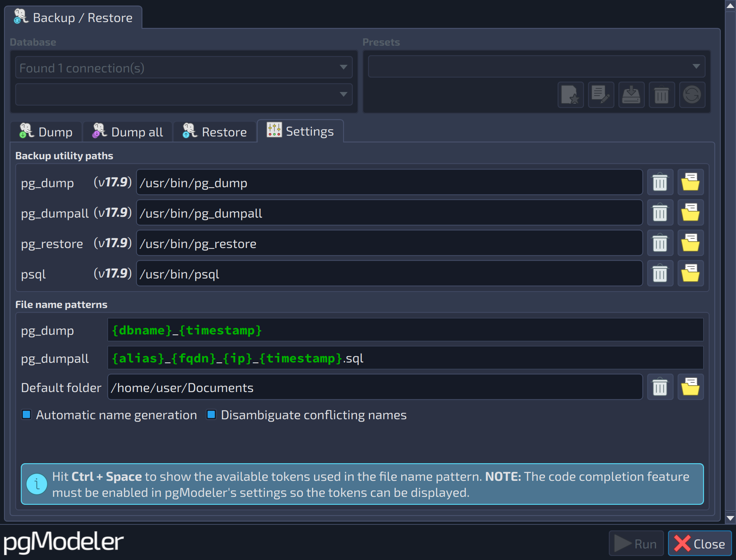The height and width of the screenshot is (560, 736).
Task: Browse for pg_dumpall executable folder icon
Action: click(690, 213)
